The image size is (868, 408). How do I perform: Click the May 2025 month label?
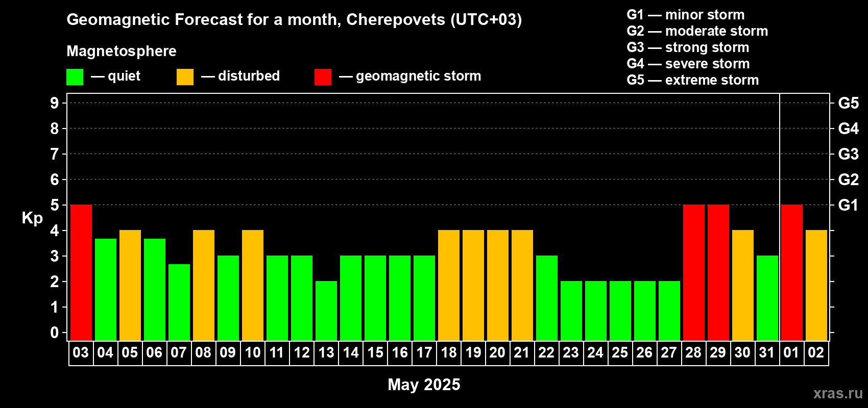coord(424,385)
